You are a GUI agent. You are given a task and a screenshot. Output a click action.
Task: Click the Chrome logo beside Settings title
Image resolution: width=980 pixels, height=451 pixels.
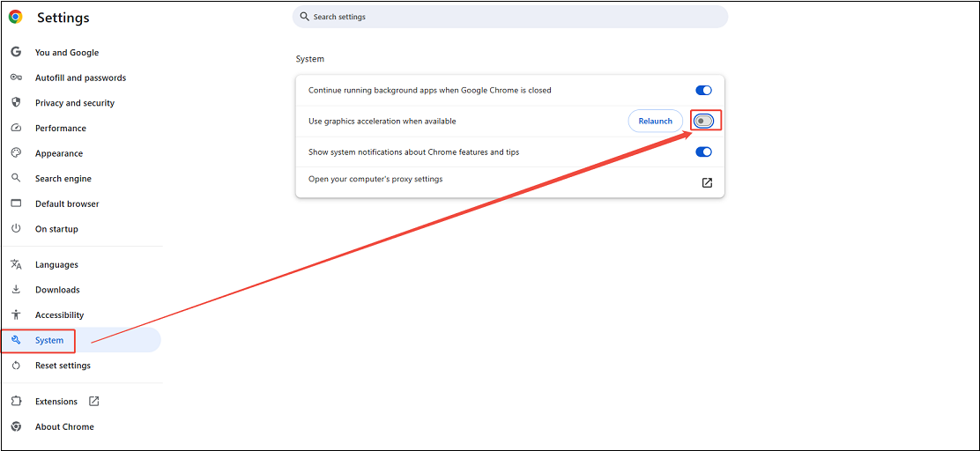(16, 18)
